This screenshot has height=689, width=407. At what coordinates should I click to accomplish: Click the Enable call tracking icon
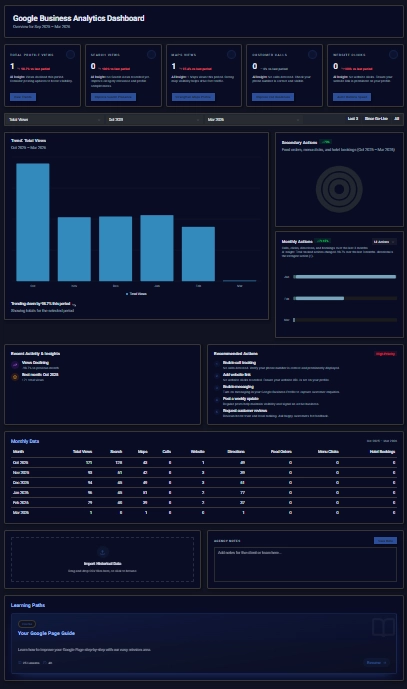[217, 364]
